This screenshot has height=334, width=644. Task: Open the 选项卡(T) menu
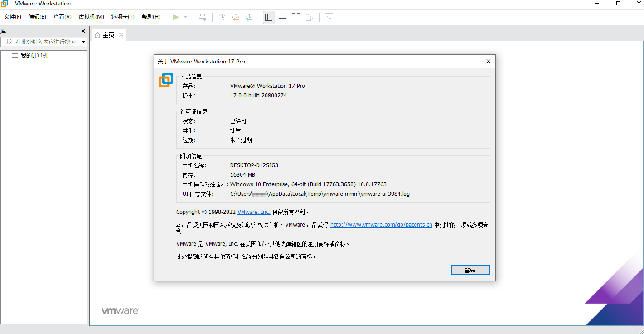coord(123,17)
